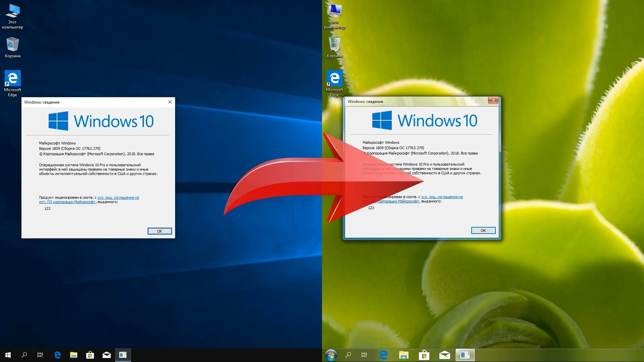Close the right Aero-styled dialog with red X
This screenshot has width=644, height=362.
point(493,100)
